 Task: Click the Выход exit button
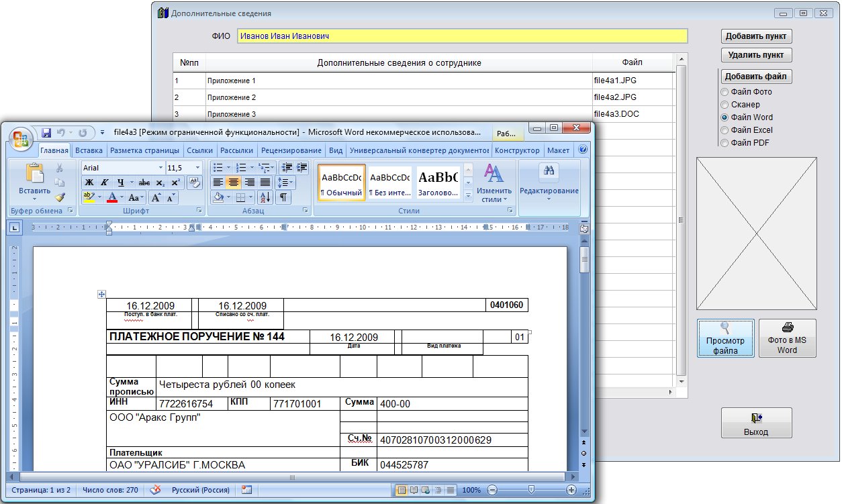click(x=756, y=423)
